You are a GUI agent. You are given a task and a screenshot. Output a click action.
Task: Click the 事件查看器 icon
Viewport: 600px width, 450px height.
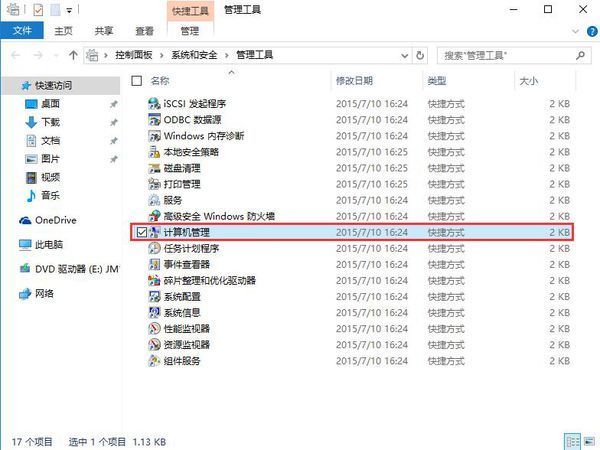(154, 264)
